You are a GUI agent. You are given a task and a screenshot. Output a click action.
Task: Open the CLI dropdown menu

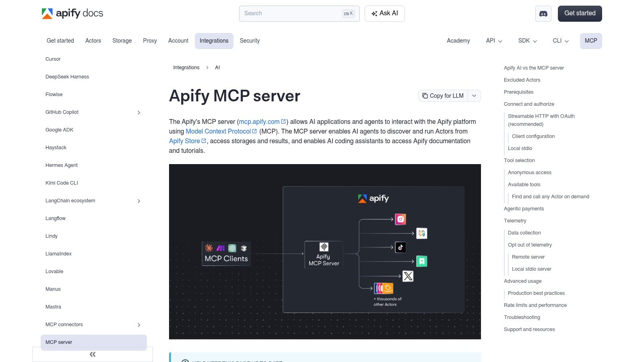[561, 41]
